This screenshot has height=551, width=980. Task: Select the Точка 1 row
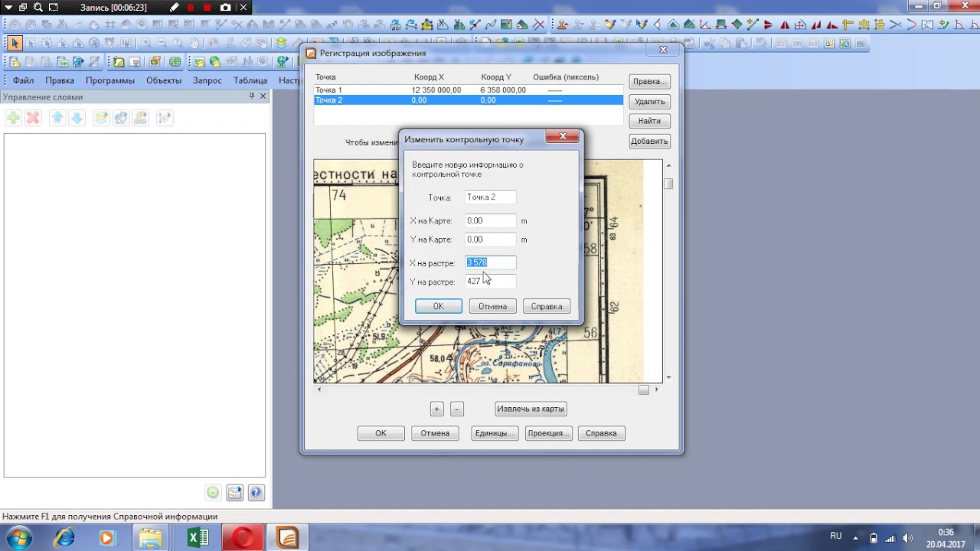(x=469, y=90)
